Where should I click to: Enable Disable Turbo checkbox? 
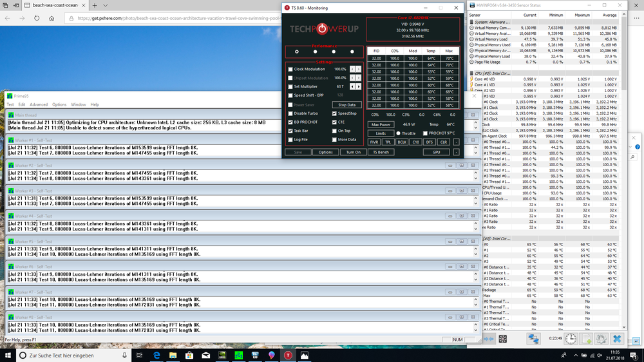(290, 113)
